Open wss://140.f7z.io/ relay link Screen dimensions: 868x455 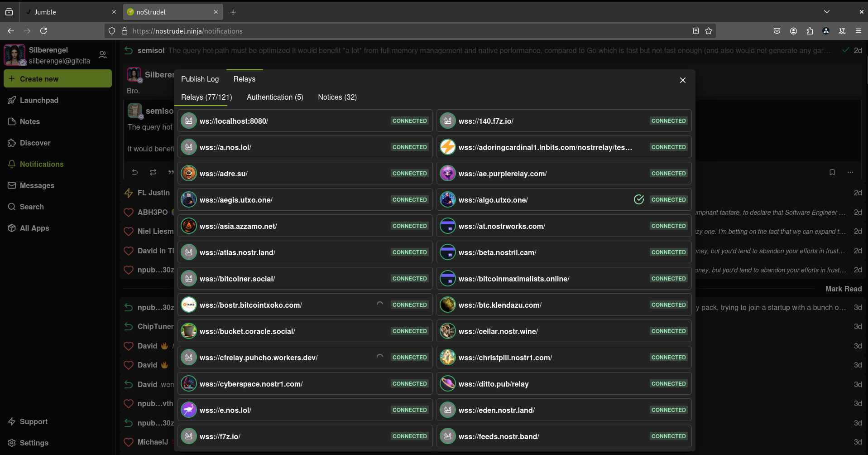pyautogui.click(x=486, y=121)
